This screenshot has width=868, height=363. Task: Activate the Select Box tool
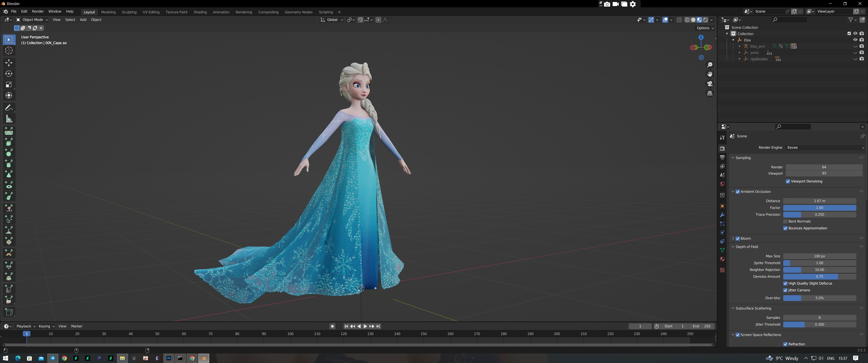tap(9, 40)
